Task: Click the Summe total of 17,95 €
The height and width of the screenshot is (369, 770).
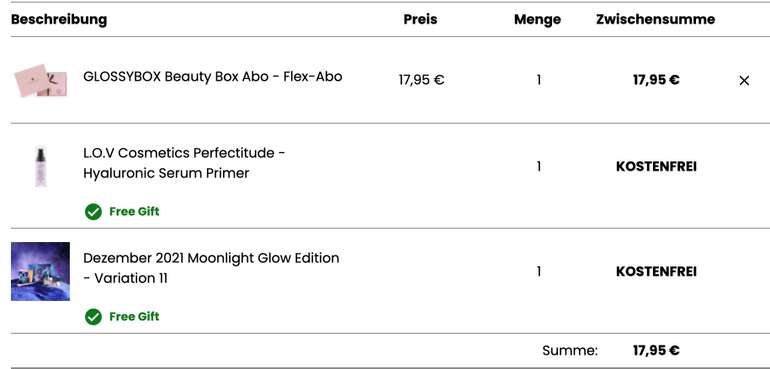Action: (656, 350)
